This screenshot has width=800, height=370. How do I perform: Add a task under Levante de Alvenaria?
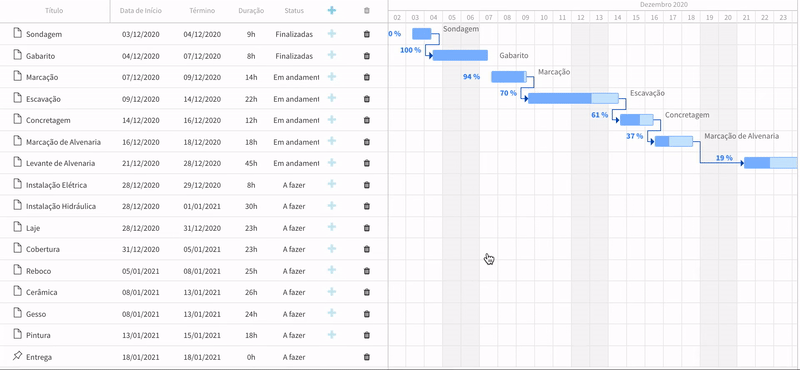[332, 162]
